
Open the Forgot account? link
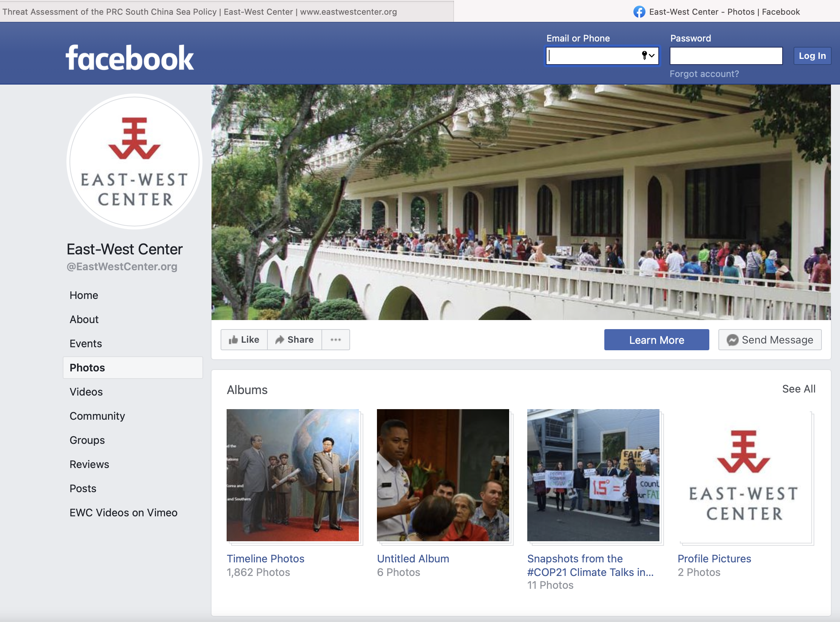coord(704,74)
